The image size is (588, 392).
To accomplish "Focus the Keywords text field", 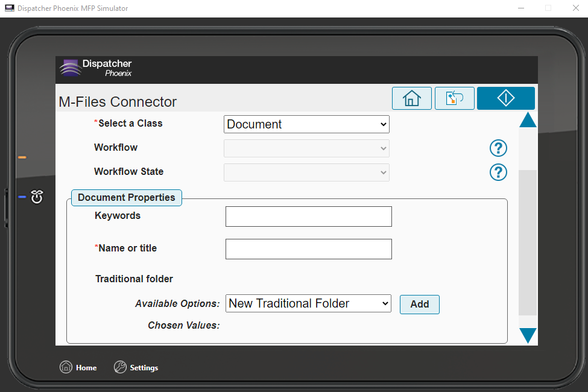I will click(309, 217).
